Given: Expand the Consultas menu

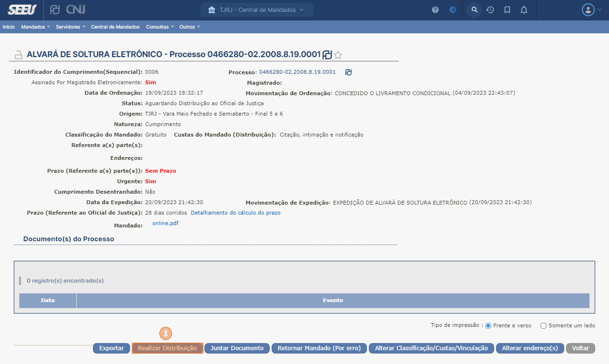Looking at the screenshot, I should tap(160, 27).
